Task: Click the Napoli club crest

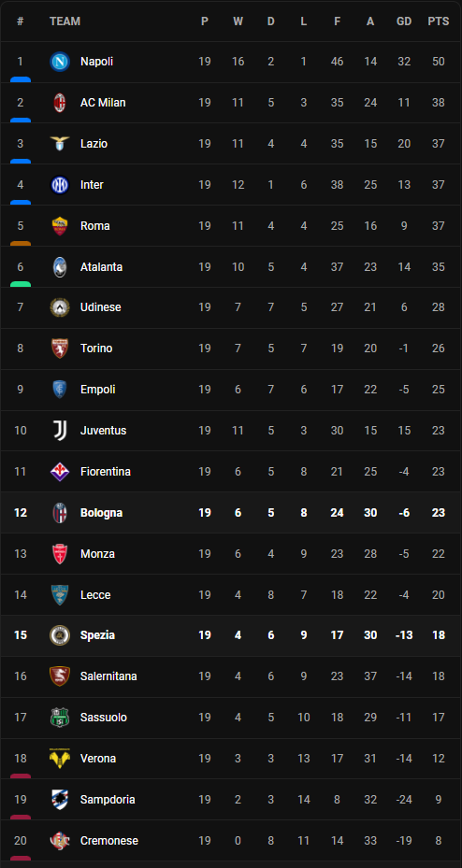Action: 59,62
